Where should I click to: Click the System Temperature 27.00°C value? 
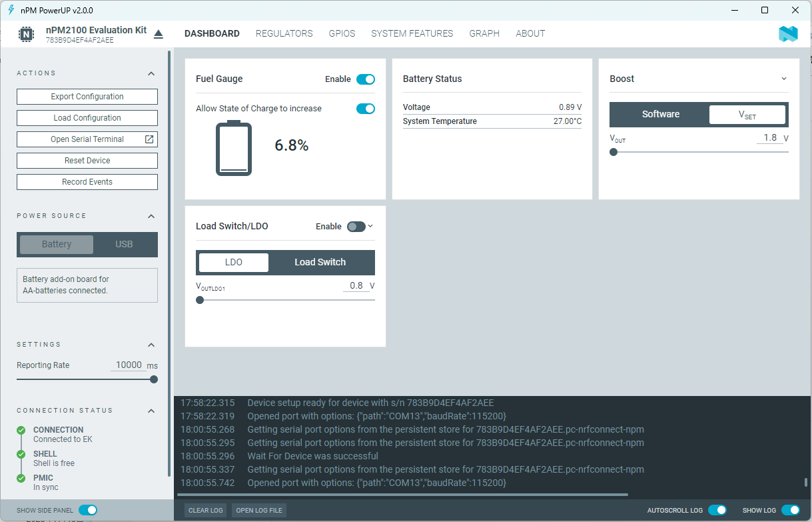[x=568, y=121]
